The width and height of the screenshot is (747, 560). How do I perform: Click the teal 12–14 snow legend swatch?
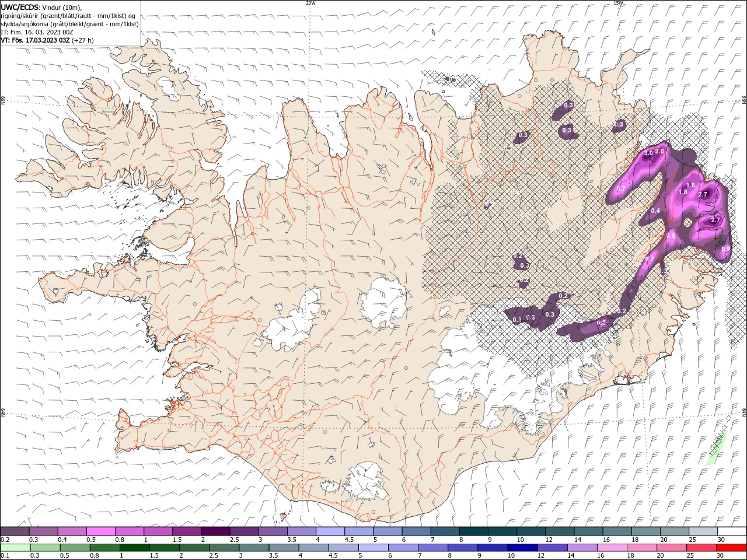click(x=560, y=531)
